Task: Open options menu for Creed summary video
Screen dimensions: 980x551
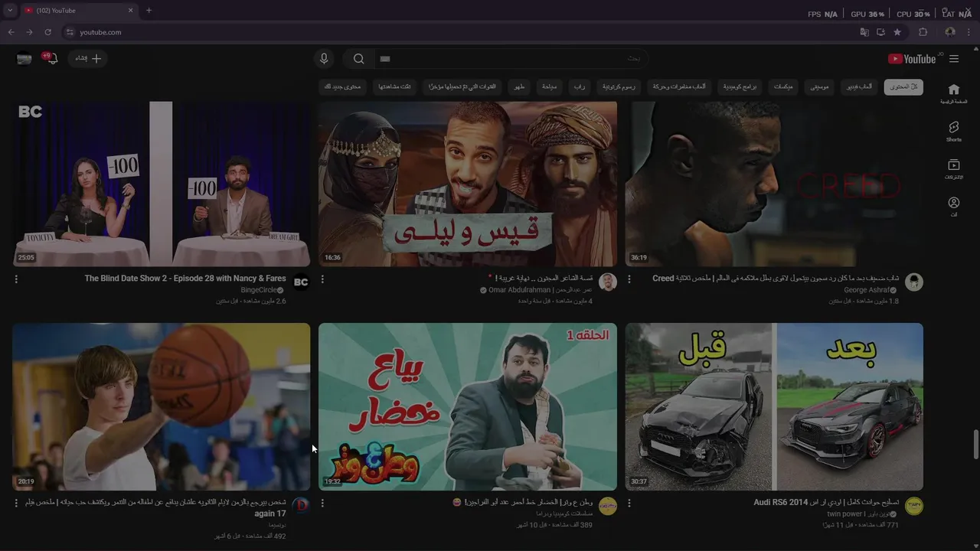Action: click(629, 279)
